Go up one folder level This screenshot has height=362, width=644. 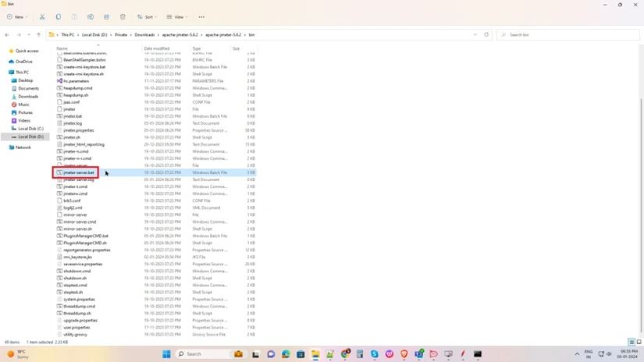pyautogui.click(x=38, y=34)
